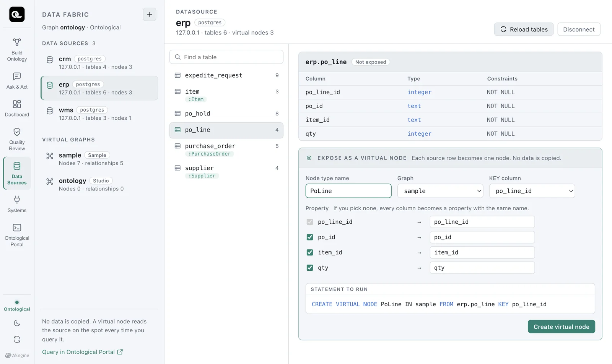The image size is (612, 364).
Task: Select the wms database icon
Action: tap(50, 111)
